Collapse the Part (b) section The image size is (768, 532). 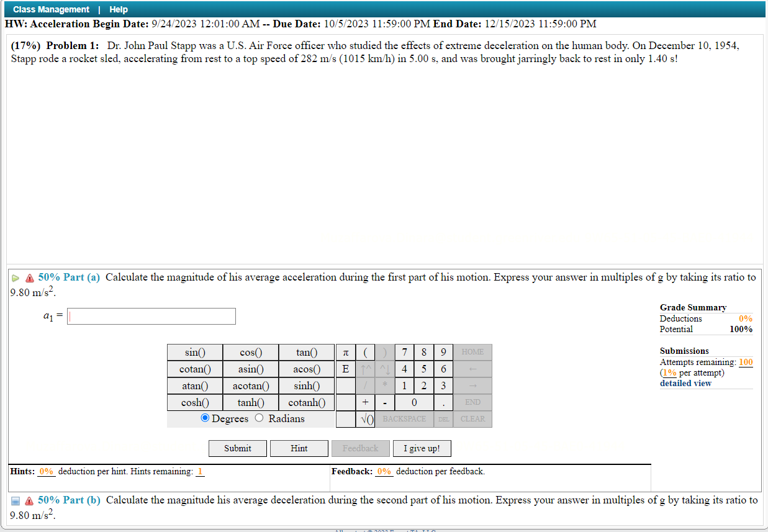pos(15,500)
